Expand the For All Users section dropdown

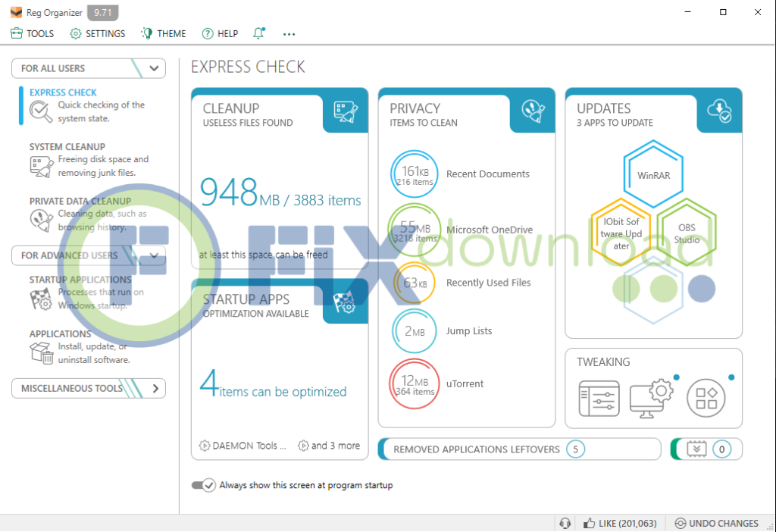pos(155,68)
